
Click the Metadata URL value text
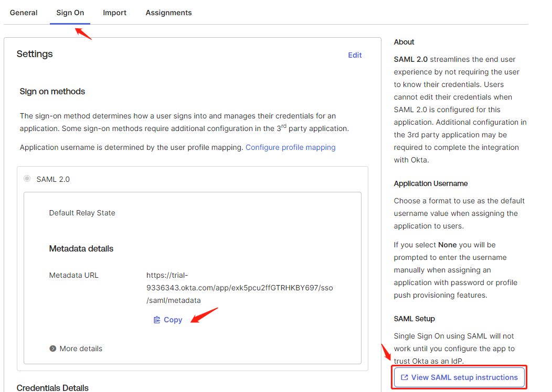[239, 288]
